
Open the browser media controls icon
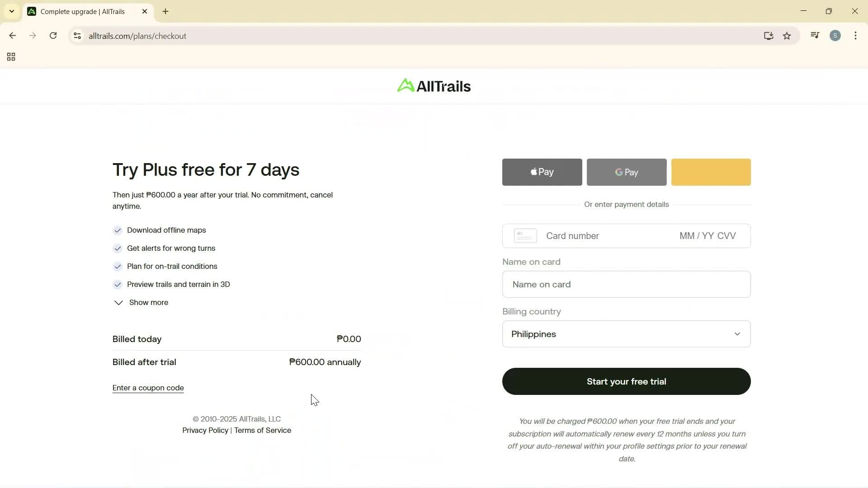coord(814,35)
